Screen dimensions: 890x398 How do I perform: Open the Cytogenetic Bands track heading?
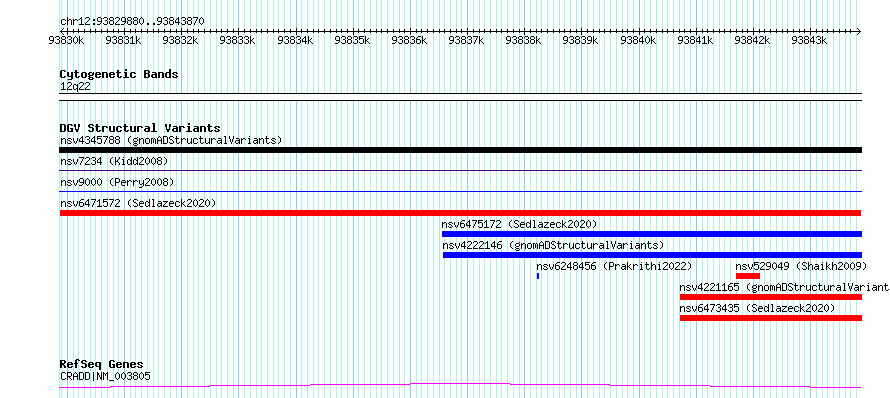click(119, 74)
